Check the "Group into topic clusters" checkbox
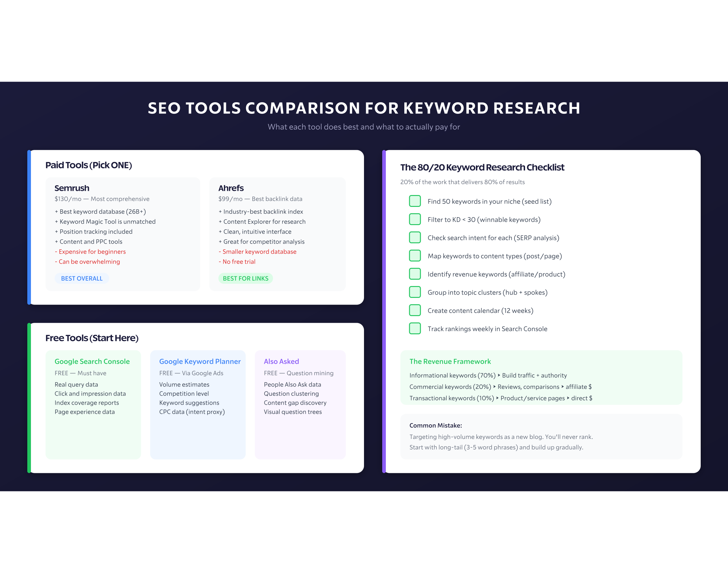 coord(415,292)
